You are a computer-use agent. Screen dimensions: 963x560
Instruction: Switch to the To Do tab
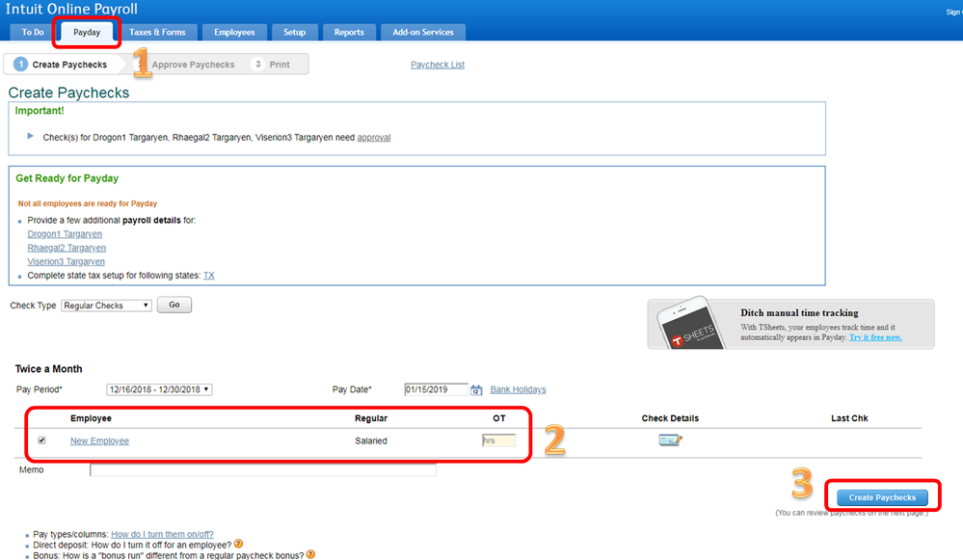click(x=33, y=32)
